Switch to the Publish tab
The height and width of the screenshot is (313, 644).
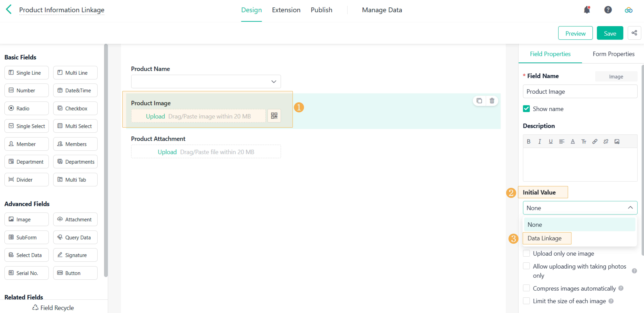coord(321,10)
